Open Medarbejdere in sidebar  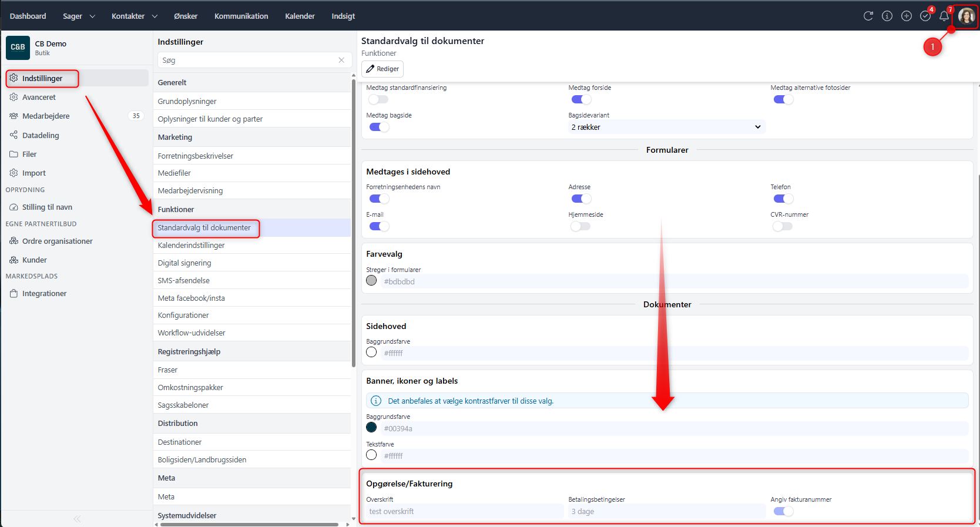coord(46,116)
